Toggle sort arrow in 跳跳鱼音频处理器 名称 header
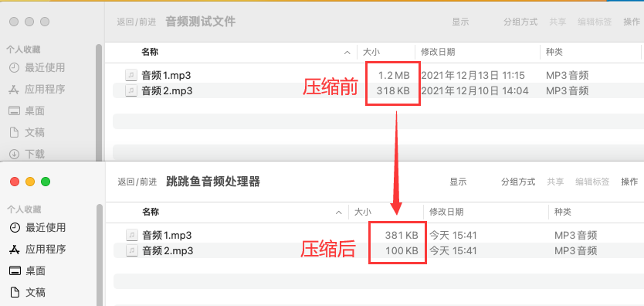The width and height of the screenshot is (644, 306). click(339, 212)
